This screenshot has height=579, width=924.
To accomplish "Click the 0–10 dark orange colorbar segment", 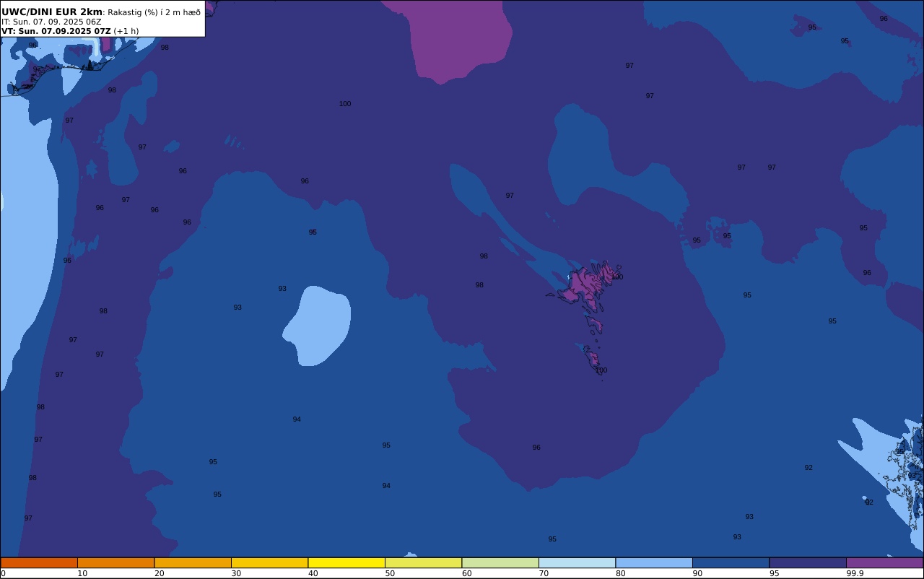I will coord(39,562).
